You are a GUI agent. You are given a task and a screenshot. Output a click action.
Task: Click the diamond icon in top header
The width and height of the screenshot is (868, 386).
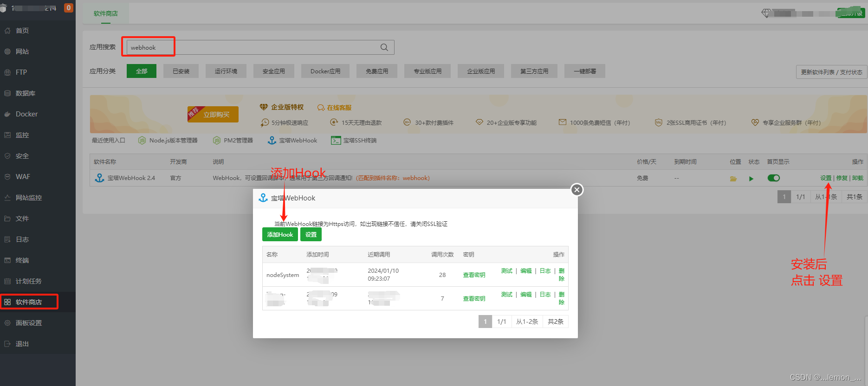(x=766, y=13)
